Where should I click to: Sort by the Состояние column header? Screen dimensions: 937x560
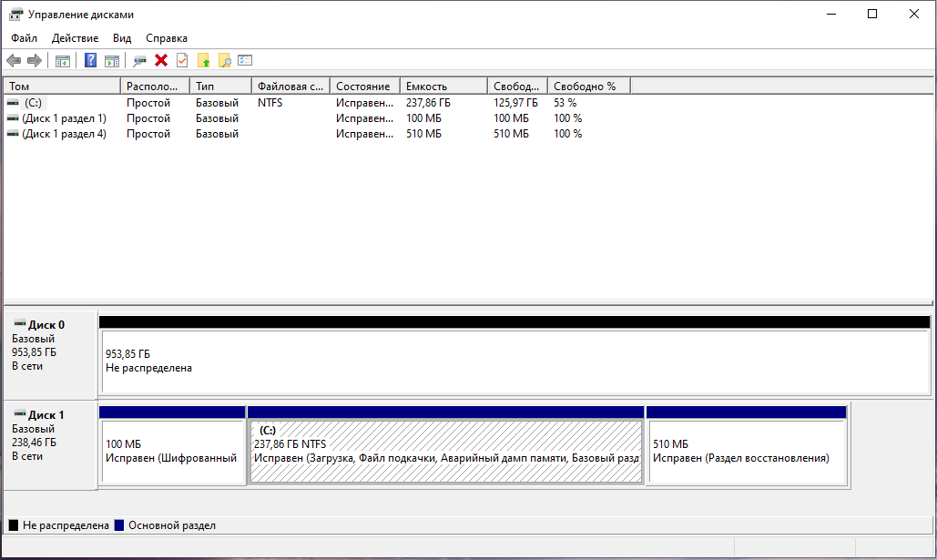click(x=365, y=87)
